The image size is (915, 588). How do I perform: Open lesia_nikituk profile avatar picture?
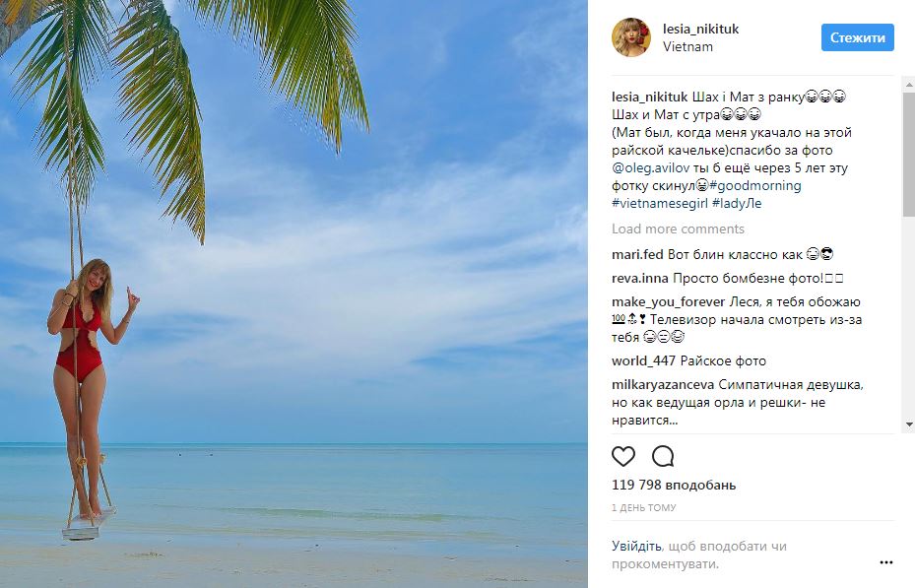pyautogui.click(x=630, y=37)
